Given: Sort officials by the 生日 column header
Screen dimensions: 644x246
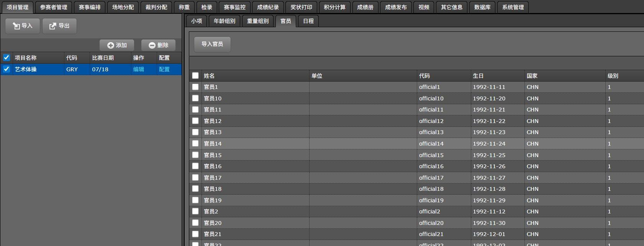Looking at the screenshot, I should pos(478,76).
